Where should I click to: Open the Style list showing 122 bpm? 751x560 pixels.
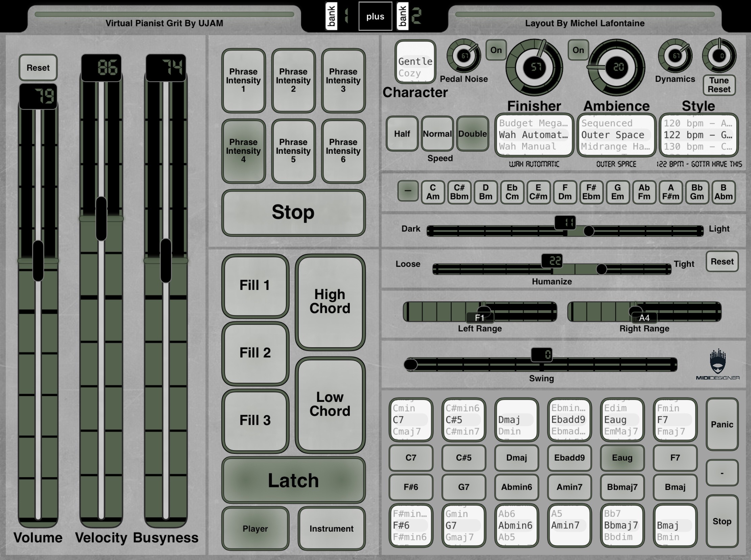point(699,135)
